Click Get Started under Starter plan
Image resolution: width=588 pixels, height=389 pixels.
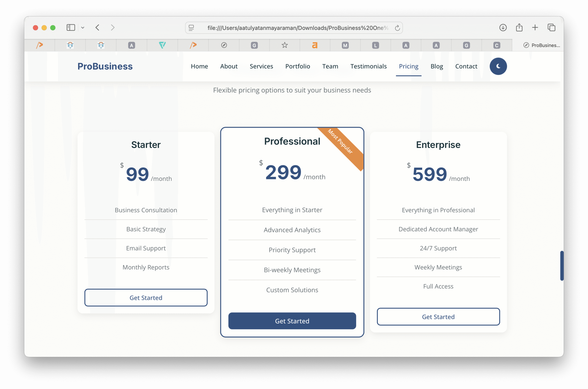(x=146, y=298)
